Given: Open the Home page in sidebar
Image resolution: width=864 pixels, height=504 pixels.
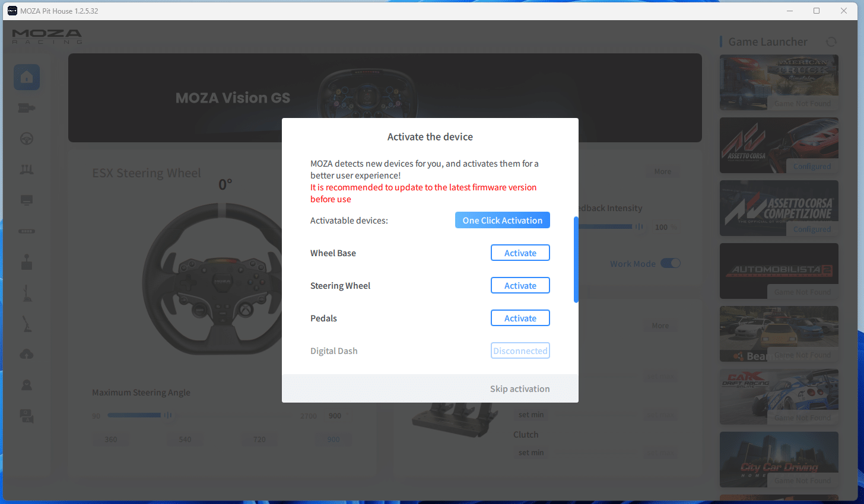Looking at the screenshot, I should pyautogui.click(x=27, y=77).
